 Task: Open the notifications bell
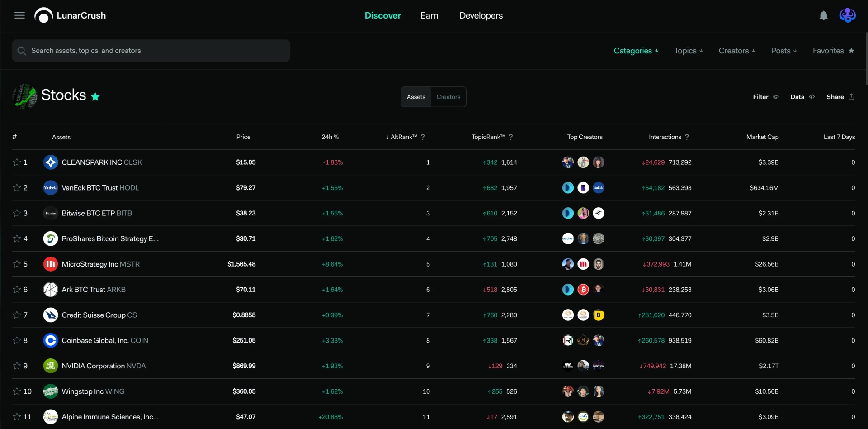(824, 15)
